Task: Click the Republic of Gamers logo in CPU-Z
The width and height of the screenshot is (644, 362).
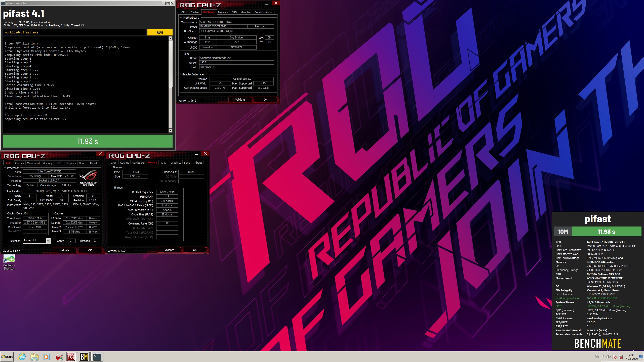Action: click(x=88, y=178)
